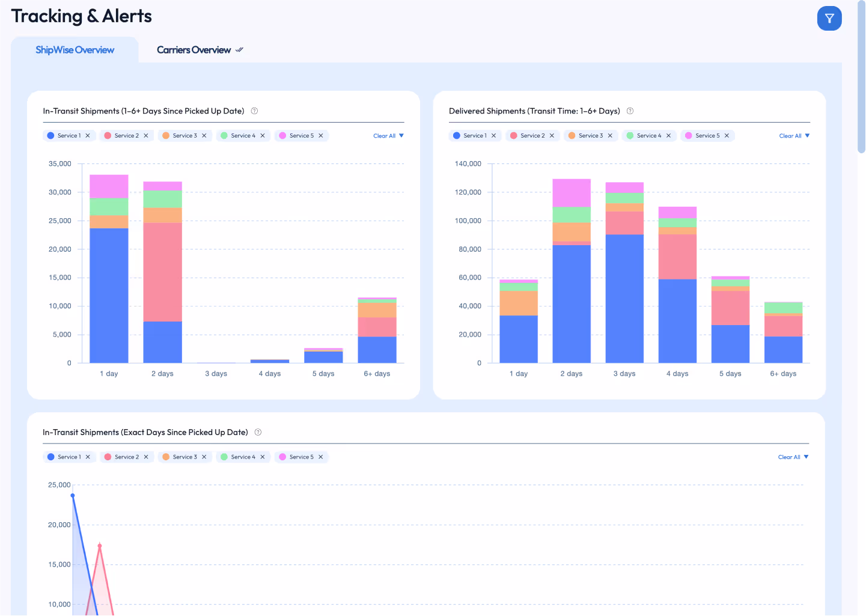Click the 2 days bar in Delivered Shipments chart
The width and height of the screenshot is (866, 616).
[x=572, y=271]
